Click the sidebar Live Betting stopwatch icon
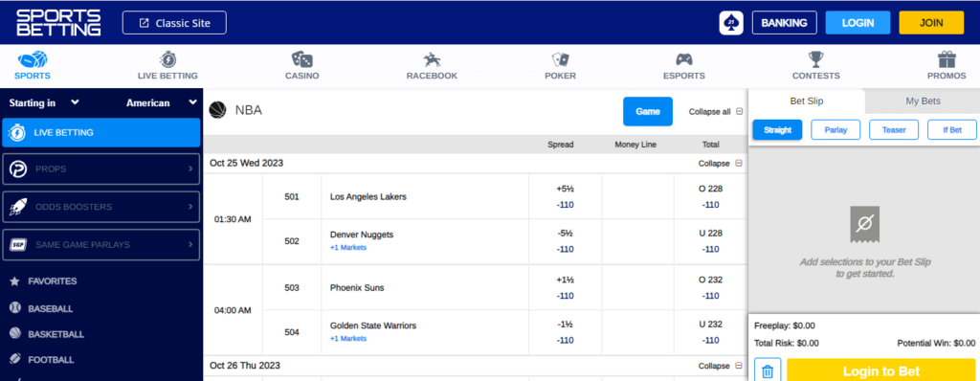This screenshot has width=980, height=381. (17, 133)
